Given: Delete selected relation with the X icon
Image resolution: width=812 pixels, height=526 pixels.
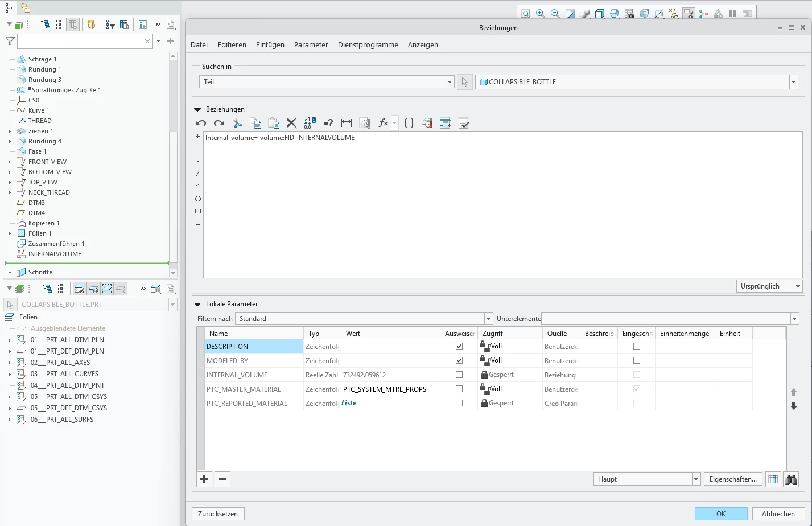Looking at the screenshot, I should (291, 123).
